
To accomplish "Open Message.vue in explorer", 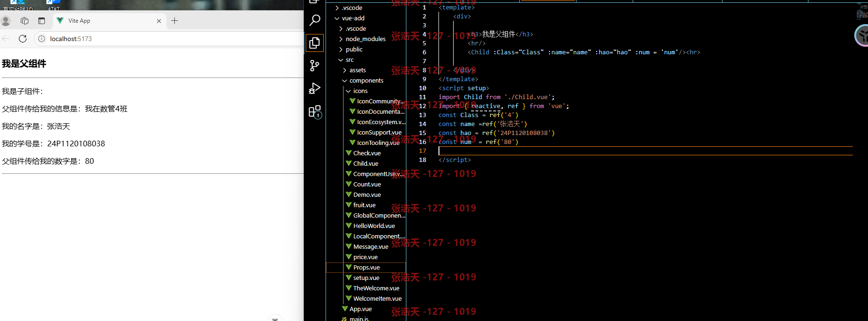I will pyautogui.click(x=367, y=246).
